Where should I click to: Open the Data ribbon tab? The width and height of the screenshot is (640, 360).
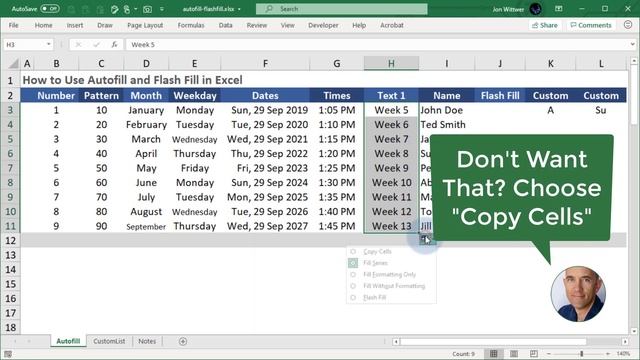coord(225,25)
